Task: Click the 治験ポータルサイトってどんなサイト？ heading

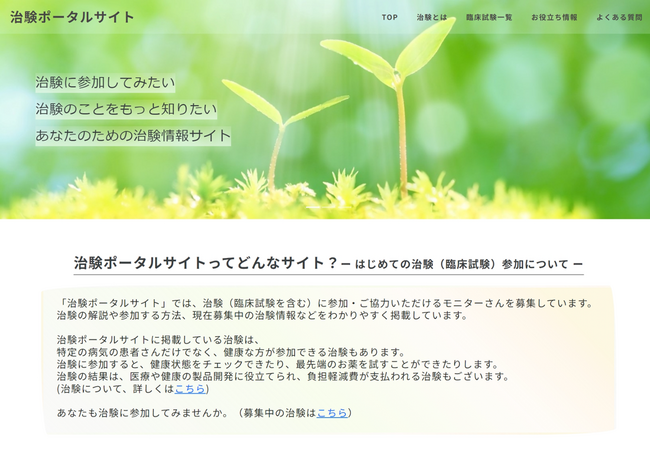Action: 205,263
